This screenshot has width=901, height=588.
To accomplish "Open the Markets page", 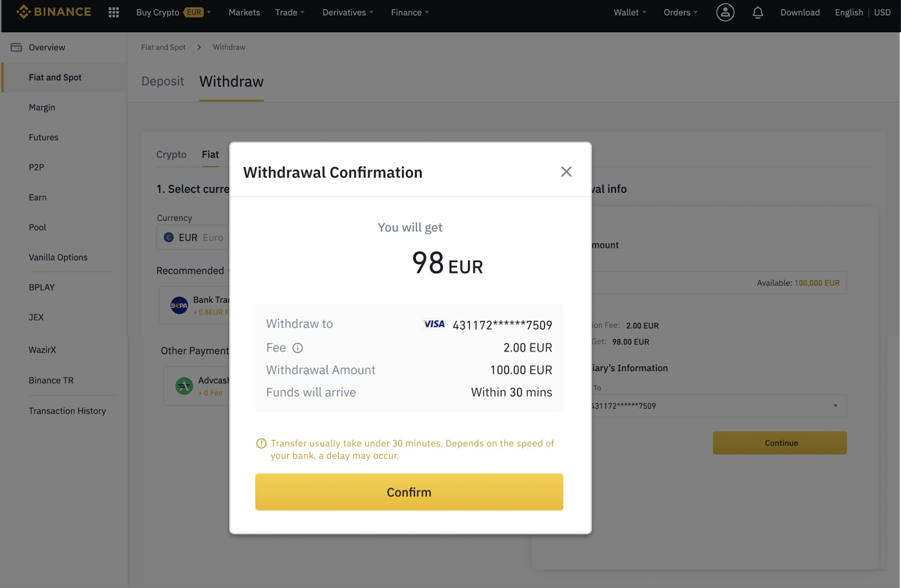I will point(244,12).
